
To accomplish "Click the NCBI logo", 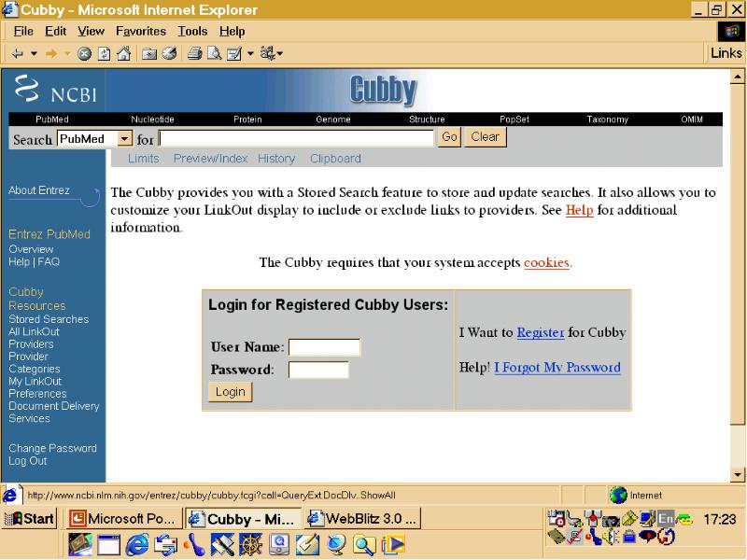I will tap(55, 90).
